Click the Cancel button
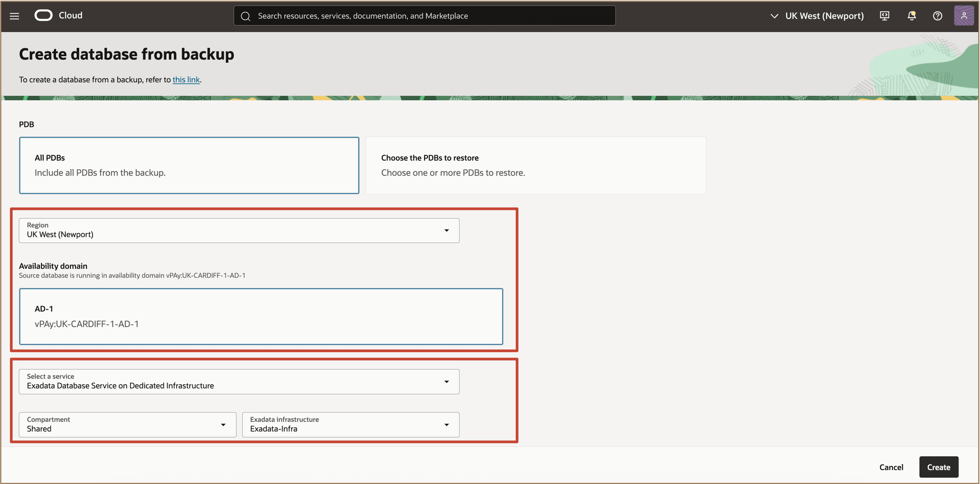This screenshot has width=980, height=484. pos(891,467)
